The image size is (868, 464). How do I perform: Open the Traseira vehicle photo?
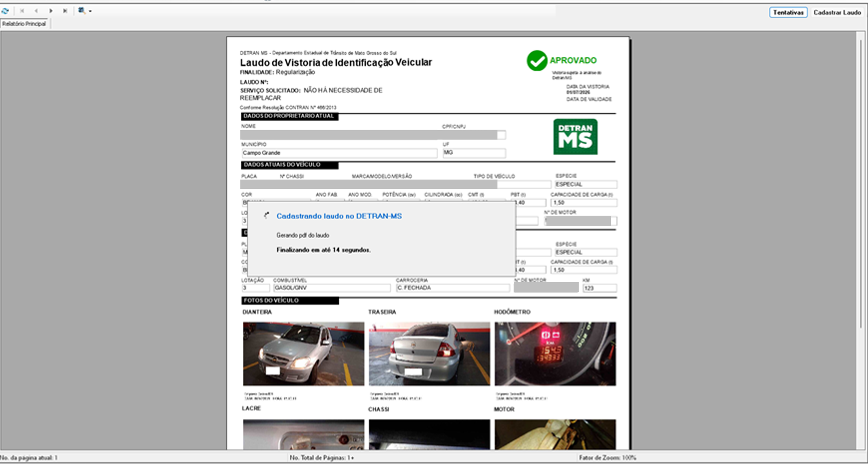pos(429,354)
